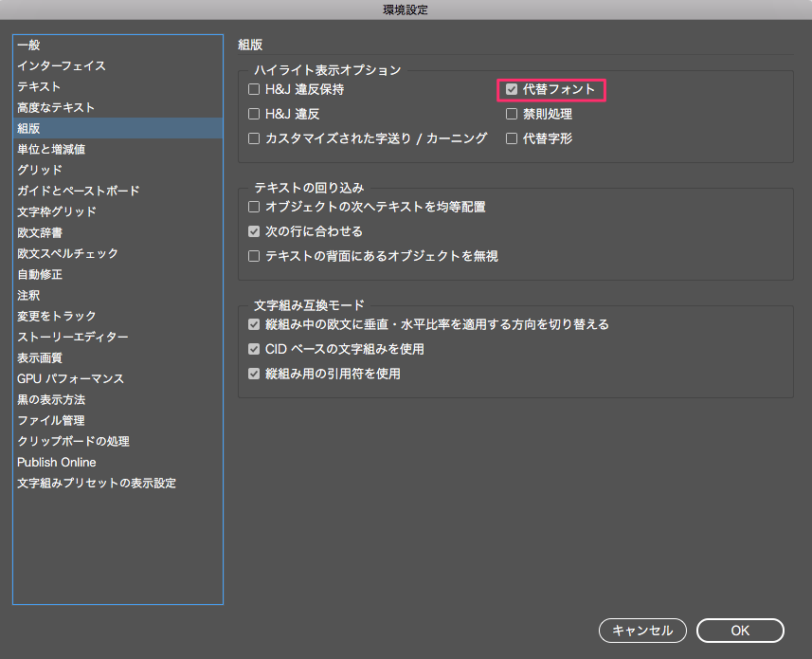Select ガイドとペーストボード category
The width and height of the screenshot is (812, 659).
[x=118, y=191]
